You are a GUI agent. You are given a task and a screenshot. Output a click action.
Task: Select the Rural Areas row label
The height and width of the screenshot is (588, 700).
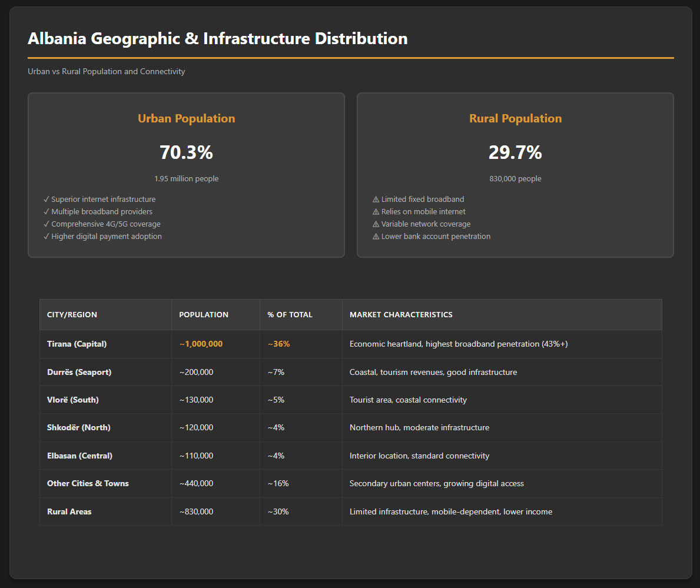click(69, 511)
